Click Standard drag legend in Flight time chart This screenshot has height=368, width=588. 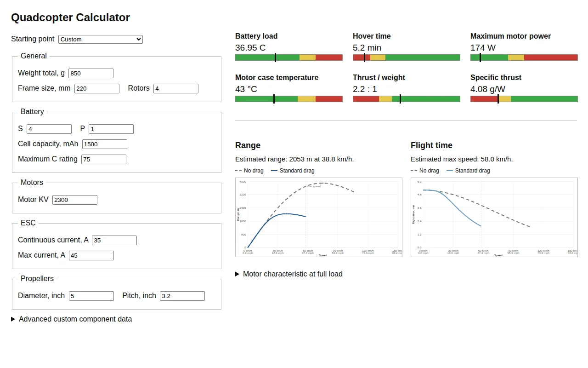click(468, 171)
